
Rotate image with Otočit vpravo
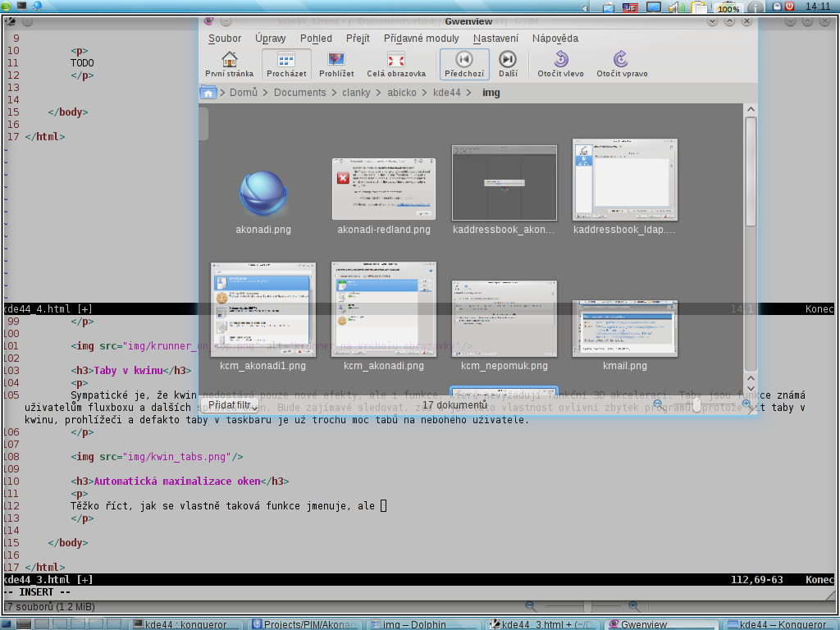click(x=622, y=64)
